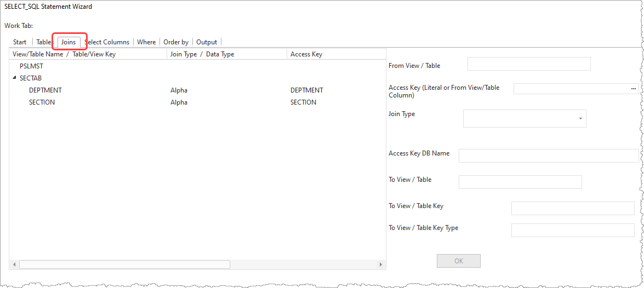This screenshot has width=644, height=288.
Task: Click the To View / Table Key Type field
Action: click(x=573, y=231)
